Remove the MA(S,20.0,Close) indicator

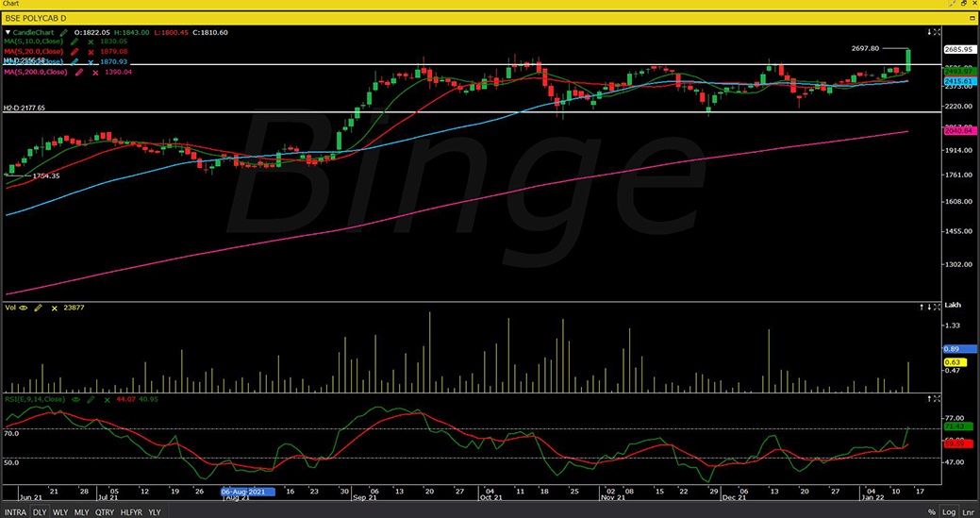(91, 51)
